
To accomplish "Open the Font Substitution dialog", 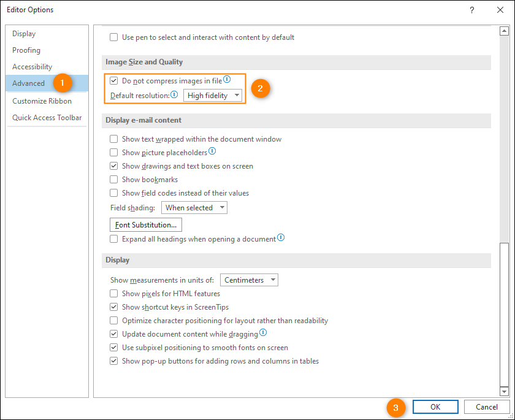I will point(145,224).
